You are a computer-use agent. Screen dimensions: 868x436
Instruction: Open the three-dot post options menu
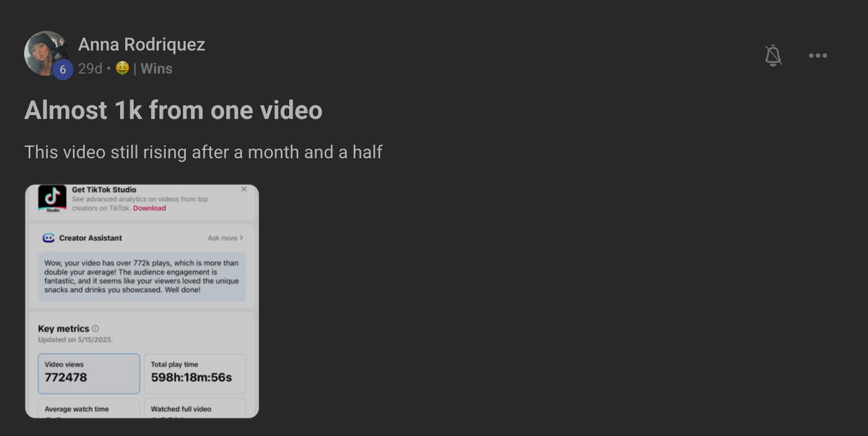click(x=817, y=55)
